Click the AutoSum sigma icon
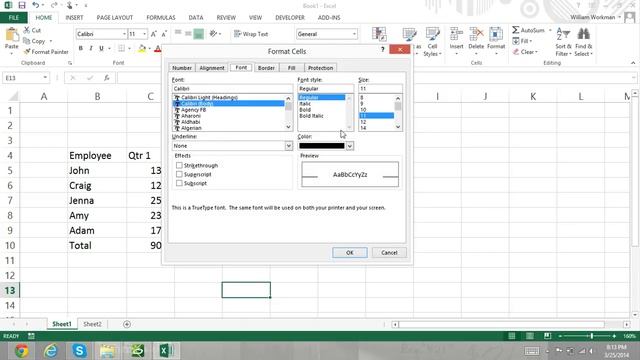 516,30
